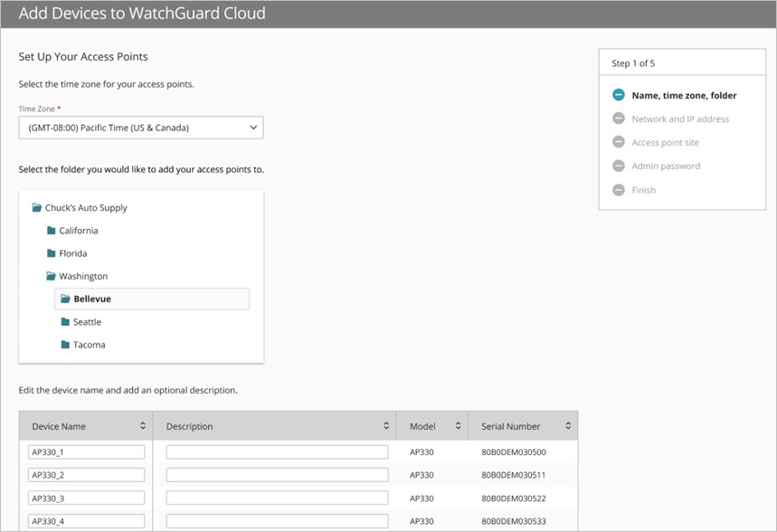This screenshot has height=532, width=777.
Task: Click the California folder icon
Action: [x=50, y=230]
